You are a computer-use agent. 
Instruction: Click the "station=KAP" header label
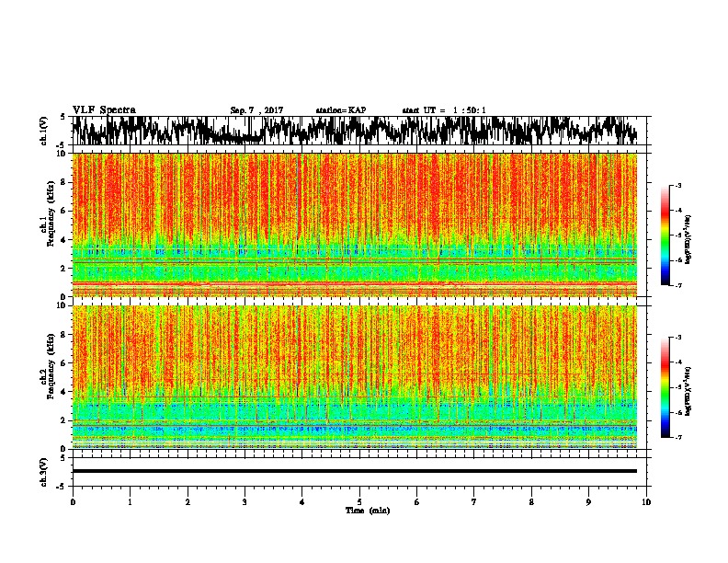pos(341,110)
